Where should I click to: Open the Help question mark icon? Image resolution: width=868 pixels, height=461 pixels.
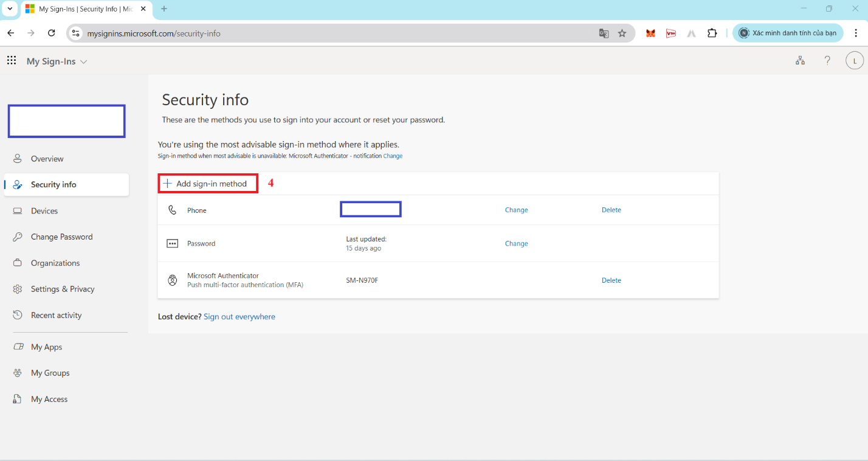(827, 61)
